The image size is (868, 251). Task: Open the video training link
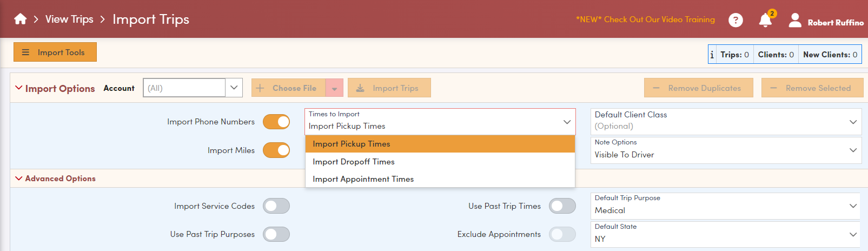(x=645, y=19)
